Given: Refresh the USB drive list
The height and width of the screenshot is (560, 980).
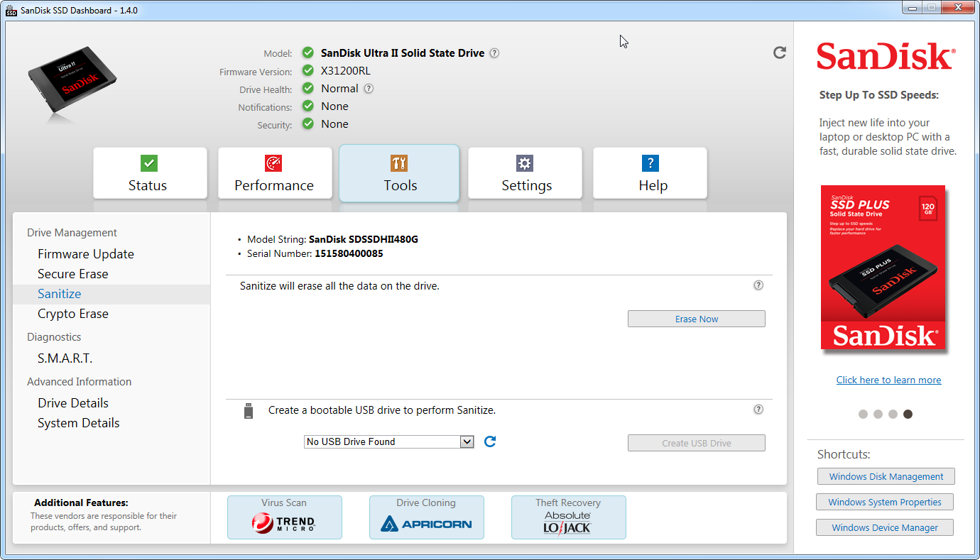Looking at the screenshot, I should [490, 441].
